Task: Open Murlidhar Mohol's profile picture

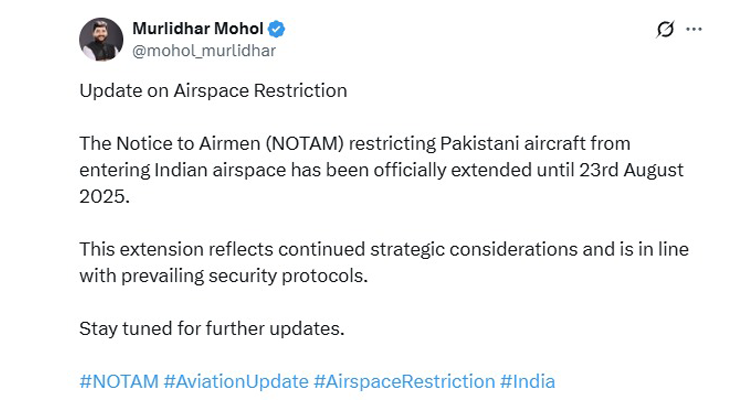Action: pyautogui.click(x=101, y=39)
